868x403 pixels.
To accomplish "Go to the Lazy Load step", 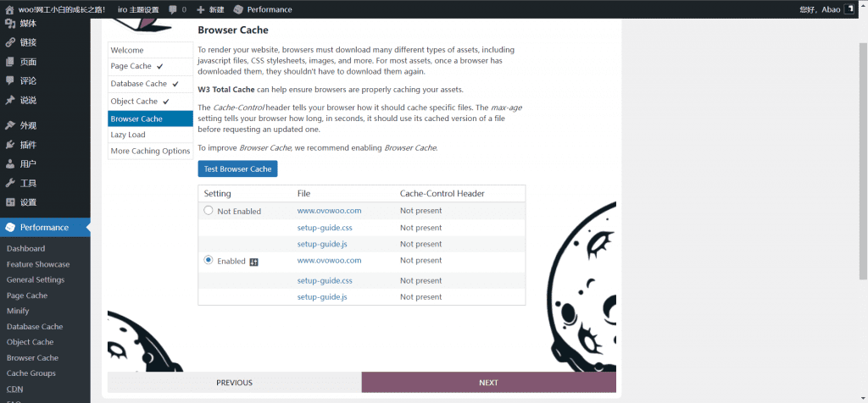I will coord(128,135).
